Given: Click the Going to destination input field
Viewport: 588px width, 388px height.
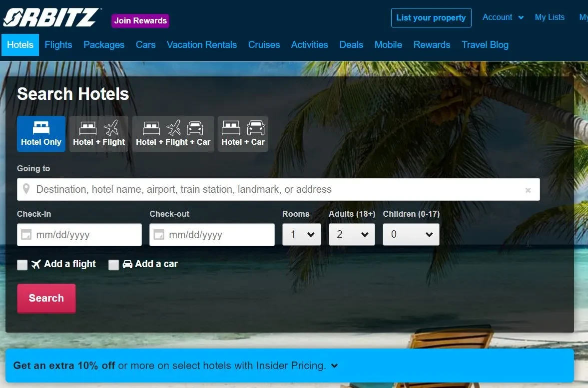Looking at the screenshot, I should pyautogui.click(x=278, y=189).
